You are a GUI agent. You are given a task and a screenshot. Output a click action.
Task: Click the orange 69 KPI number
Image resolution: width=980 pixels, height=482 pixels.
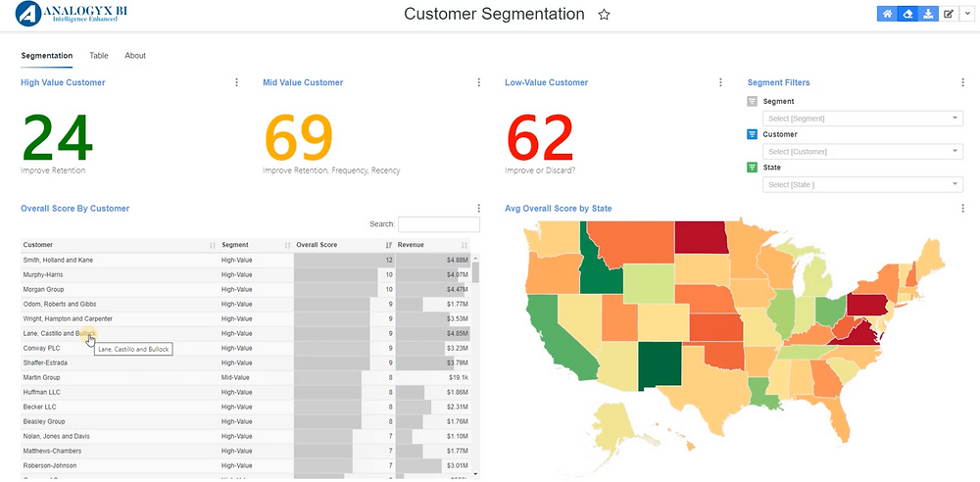point(299,139)
